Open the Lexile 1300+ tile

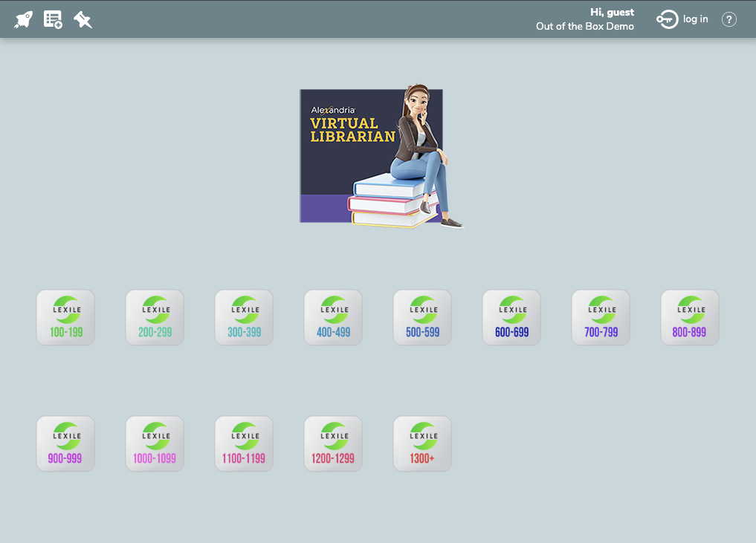(422, 443)
